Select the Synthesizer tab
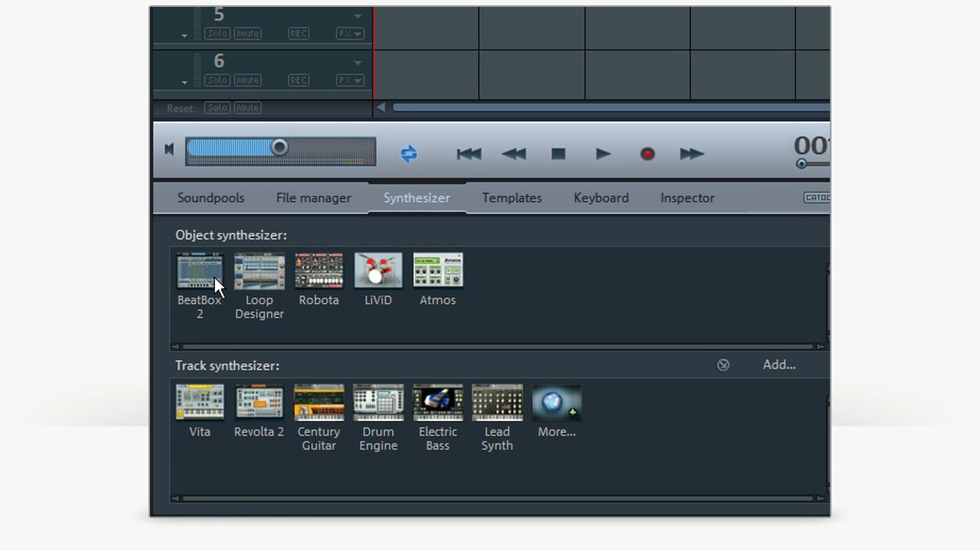The width and height of the screenshot is (980, 551). tap(416, 197)
